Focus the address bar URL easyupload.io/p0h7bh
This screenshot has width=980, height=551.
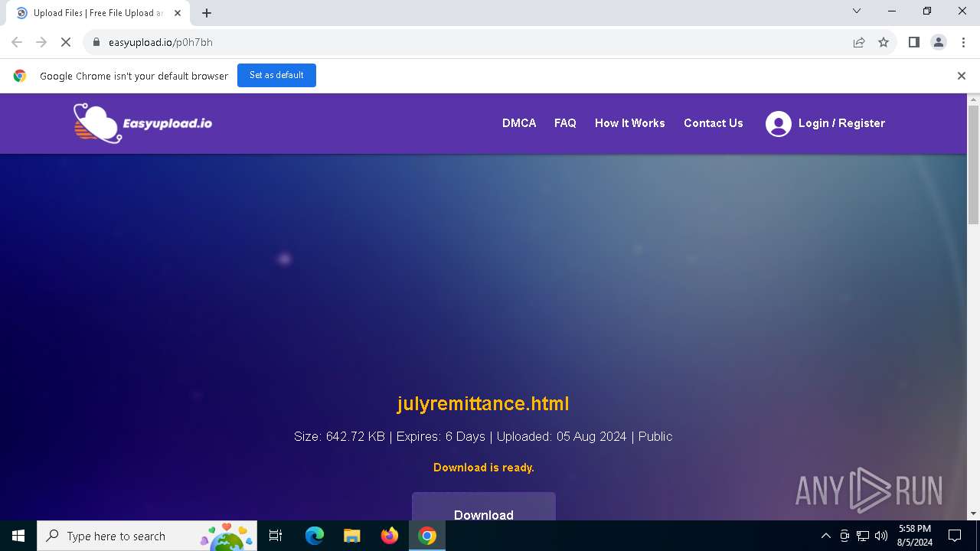coord(161,42)
